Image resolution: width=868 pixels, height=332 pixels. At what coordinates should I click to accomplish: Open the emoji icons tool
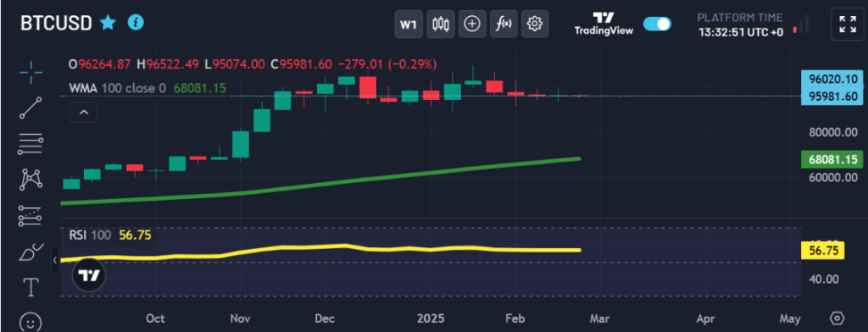31,322
